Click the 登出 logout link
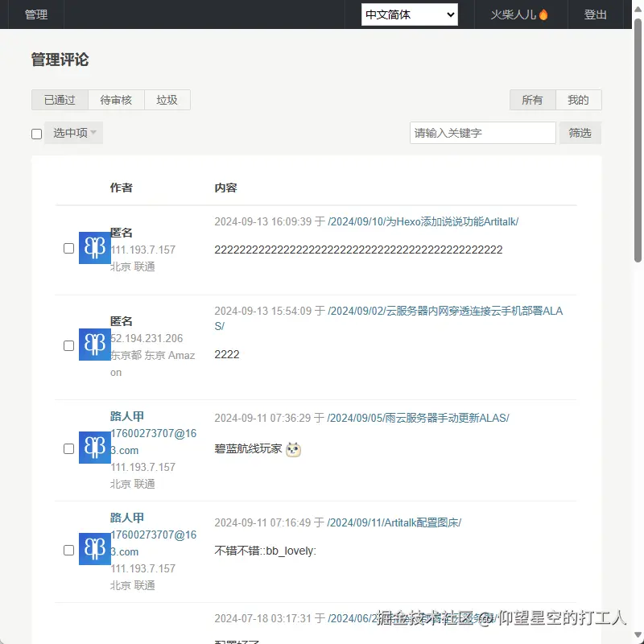 click(x=595, y=14)
